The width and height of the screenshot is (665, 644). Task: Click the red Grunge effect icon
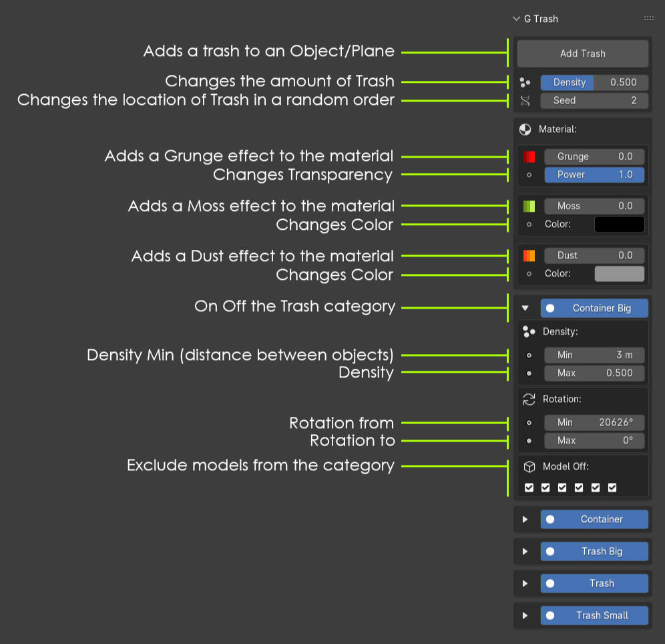tap(529, 157)
